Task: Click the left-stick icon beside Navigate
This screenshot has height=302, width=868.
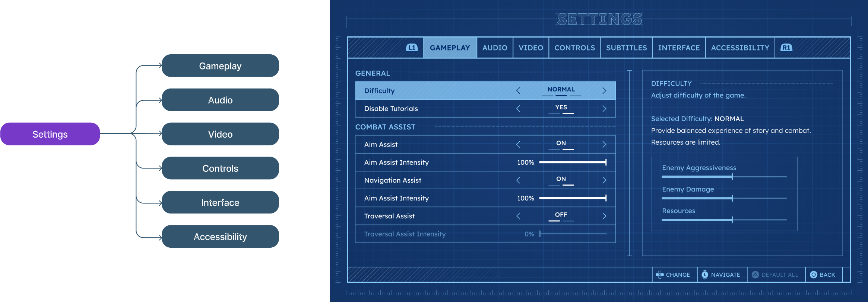Action: pos(705,275)
